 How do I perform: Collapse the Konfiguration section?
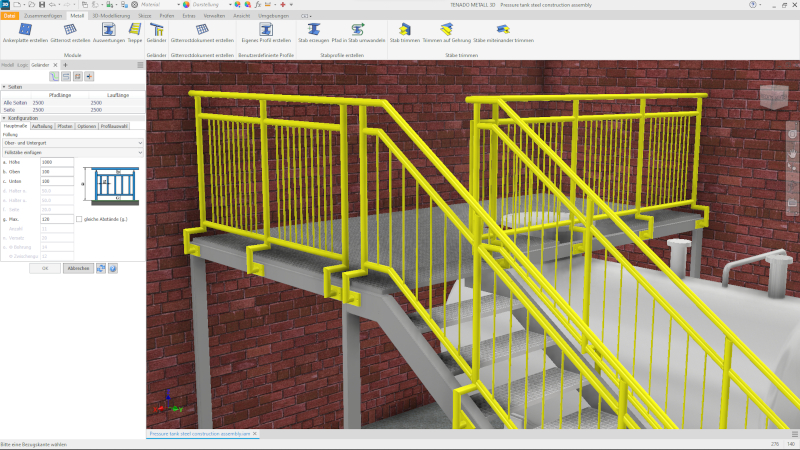4,118
